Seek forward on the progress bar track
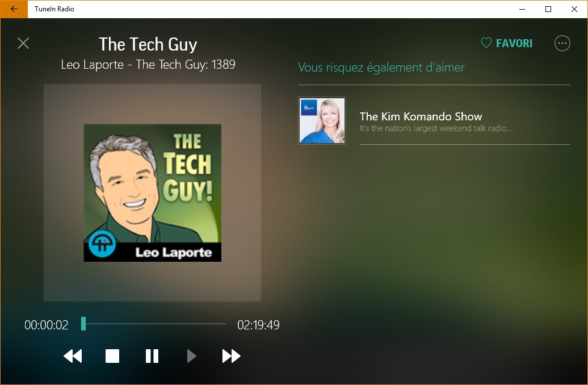Viewport: 588px width, 385px height. coord(156,324)
